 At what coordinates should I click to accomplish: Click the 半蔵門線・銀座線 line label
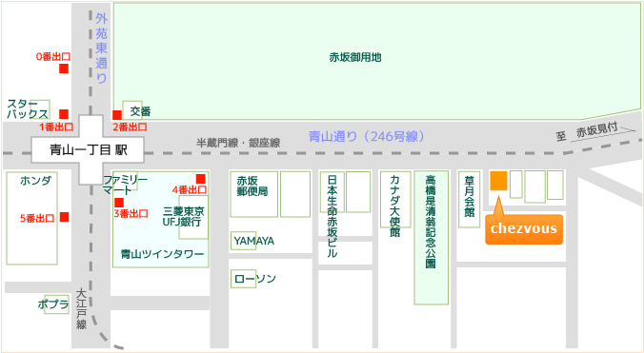(x=238, y=143)
